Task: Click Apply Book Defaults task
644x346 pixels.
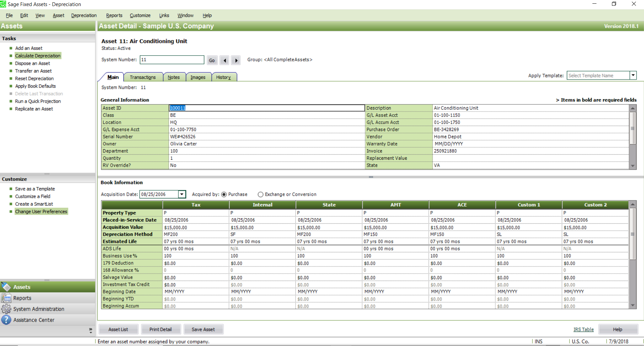Action: click(x=35, y=86)
